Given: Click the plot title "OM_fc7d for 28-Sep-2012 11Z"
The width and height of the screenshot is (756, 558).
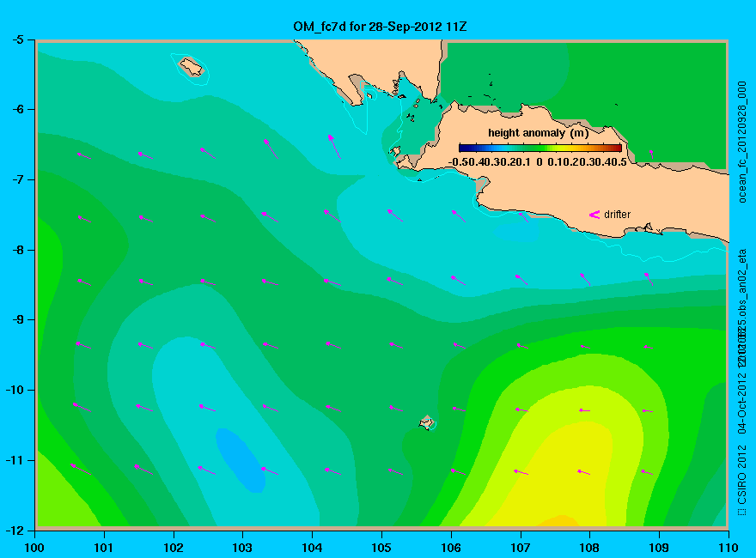Looking at the screenshot, I should click(x=380, y=27).
